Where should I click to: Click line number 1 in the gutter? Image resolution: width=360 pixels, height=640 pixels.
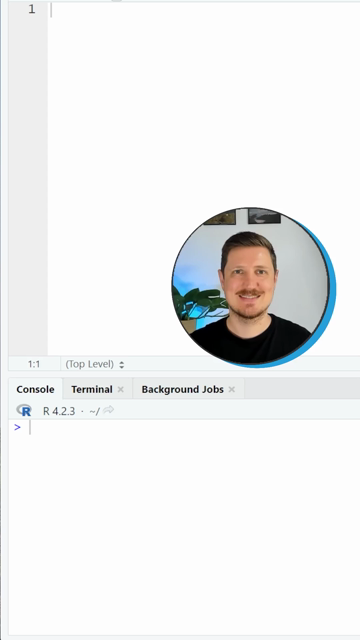(32, 10)
